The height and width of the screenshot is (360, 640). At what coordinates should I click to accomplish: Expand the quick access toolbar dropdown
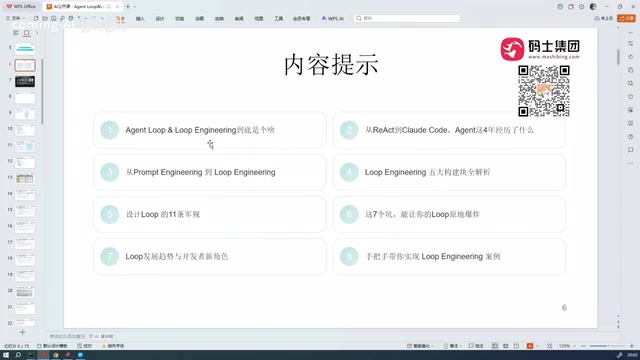(102, 18)
